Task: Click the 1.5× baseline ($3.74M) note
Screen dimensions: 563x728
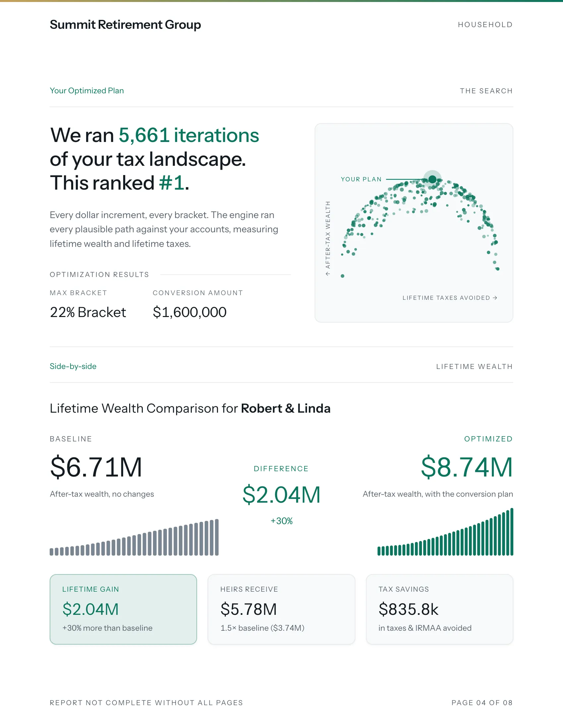Action: [x=263, y=628]
